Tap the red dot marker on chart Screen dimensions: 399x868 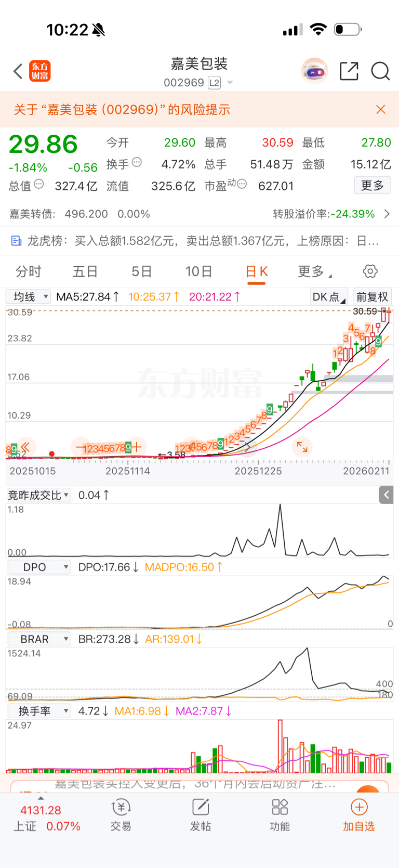pos(51,454)
